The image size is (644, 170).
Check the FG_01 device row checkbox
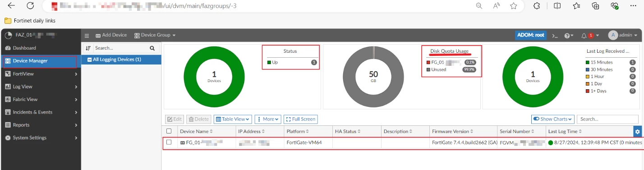tap(169, 142)
